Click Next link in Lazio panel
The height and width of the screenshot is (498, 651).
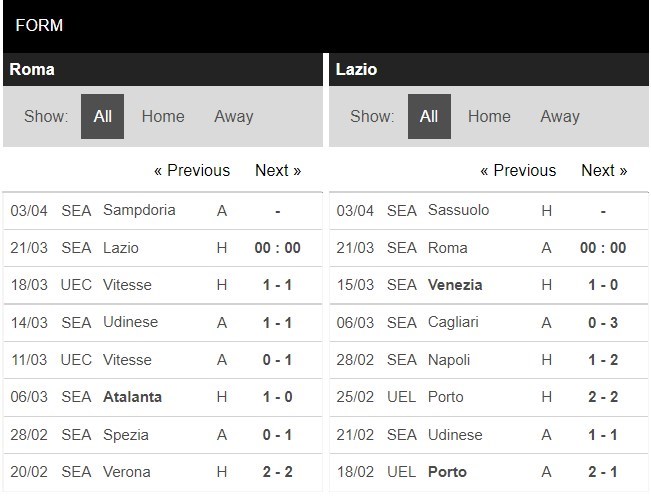click(x=604, y=170)
